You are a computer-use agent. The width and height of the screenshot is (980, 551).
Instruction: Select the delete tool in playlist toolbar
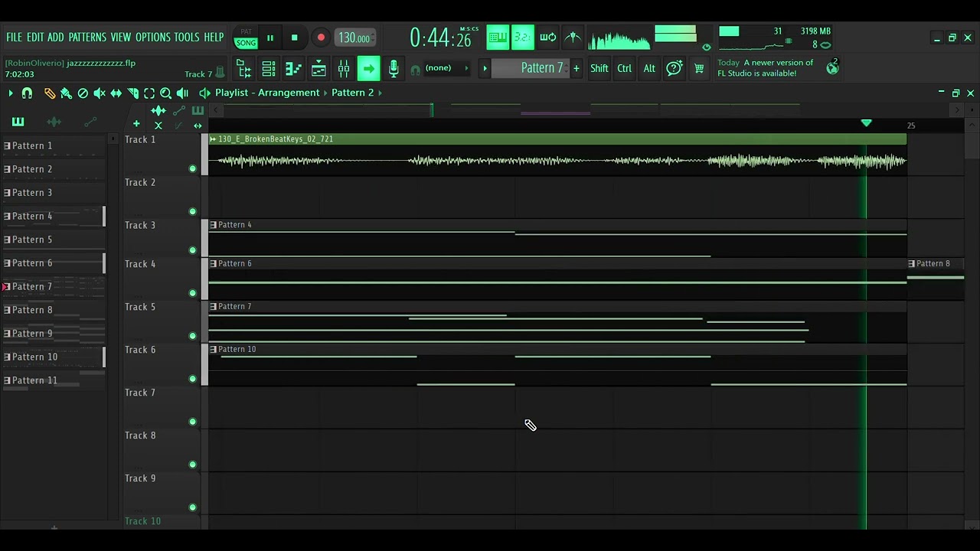coord(83,93)
